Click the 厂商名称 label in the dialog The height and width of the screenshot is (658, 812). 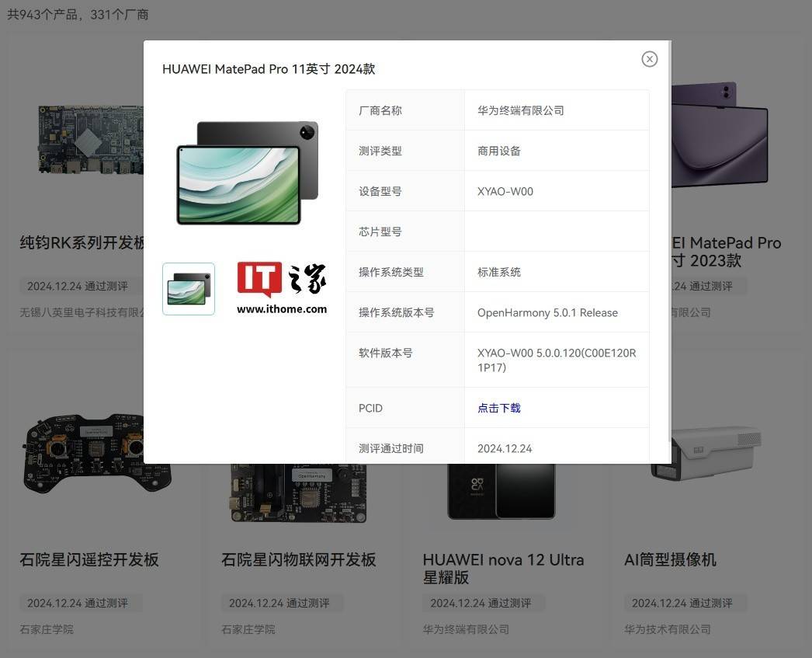[380, 110]
